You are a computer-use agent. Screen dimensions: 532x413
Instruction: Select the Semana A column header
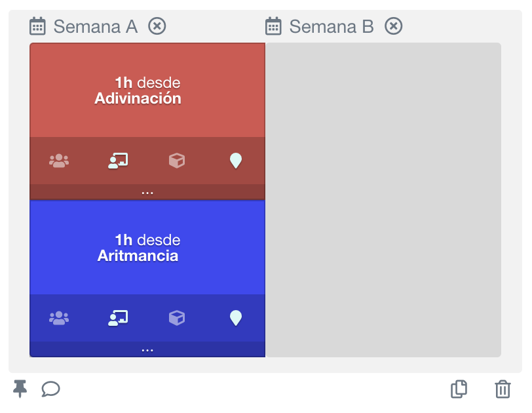tap(96, 26)
